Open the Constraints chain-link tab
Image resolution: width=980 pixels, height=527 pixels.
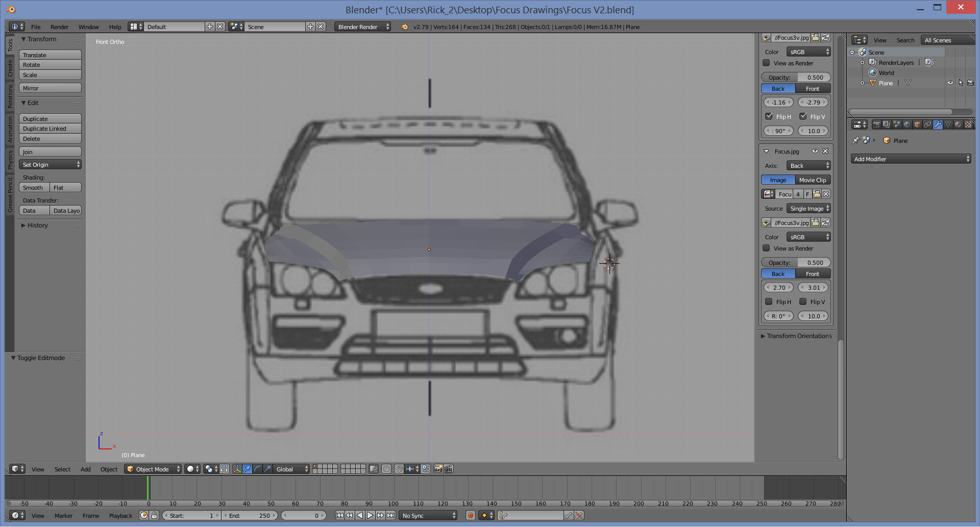(x=927, y=124)
